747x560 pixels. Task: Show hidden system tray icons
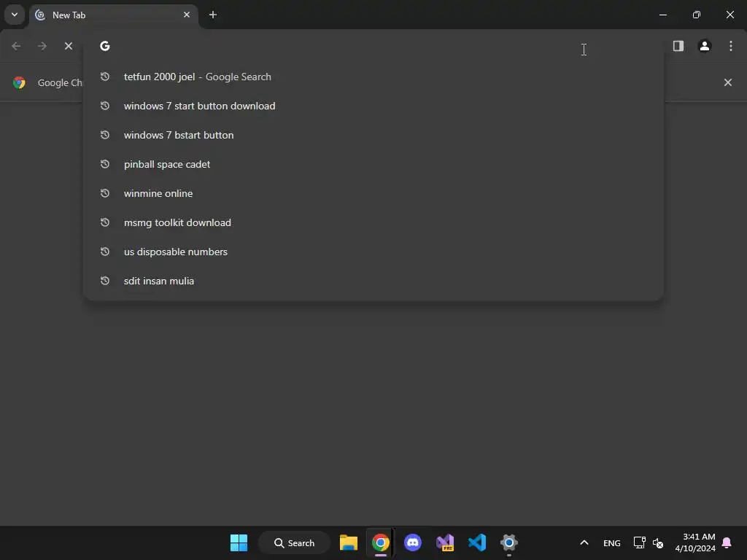tap(584, 542)
